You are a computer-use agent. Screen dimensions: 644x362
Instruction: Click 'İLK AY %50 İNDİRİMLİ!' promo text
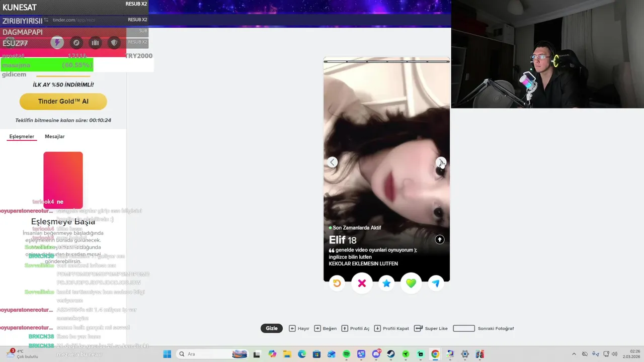pyautogui.click(x=63, y=84)
